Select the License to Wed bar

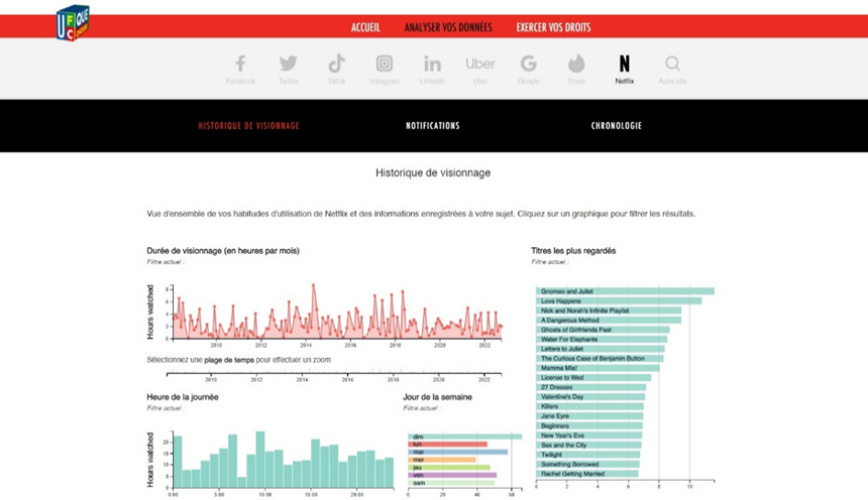point(593,377)
